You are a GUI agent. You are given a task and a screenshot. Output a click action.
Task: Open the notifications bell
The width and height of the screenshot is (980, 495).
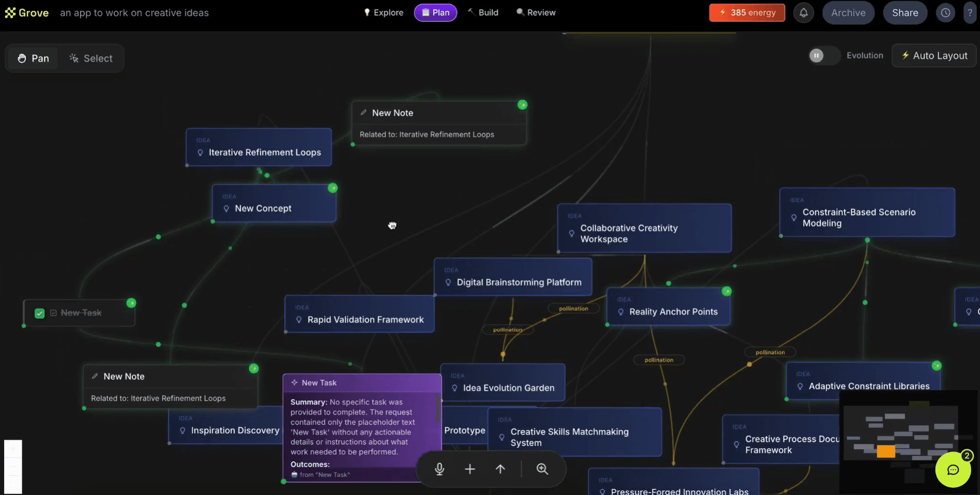point(803,13)
